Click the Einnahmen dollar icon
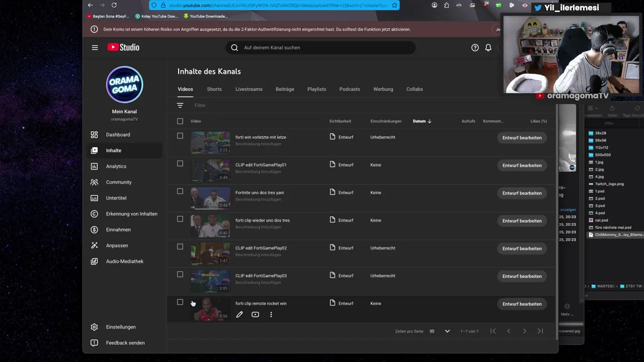The image size is (644, 362). tap(94, 230)
